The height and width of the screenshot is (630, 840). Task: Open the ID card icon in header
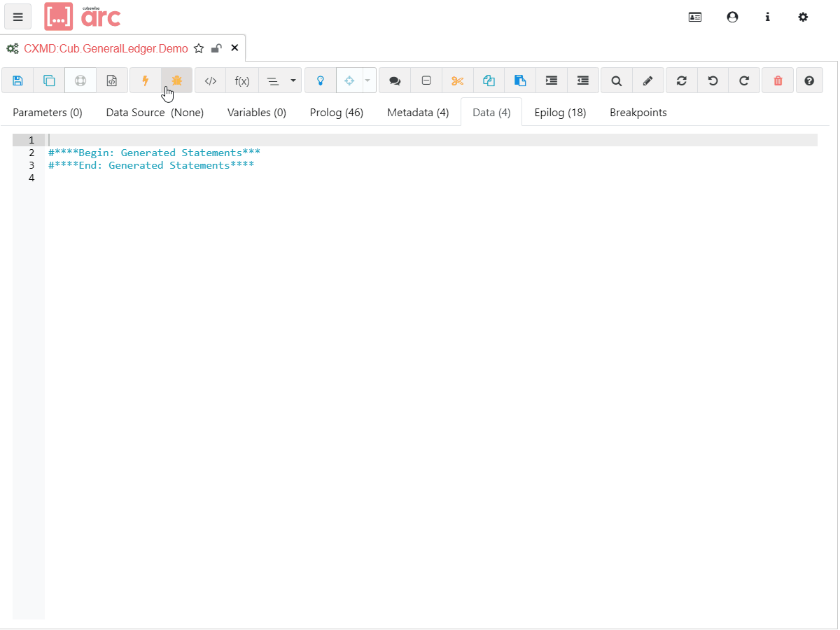(x=695, y=17)
